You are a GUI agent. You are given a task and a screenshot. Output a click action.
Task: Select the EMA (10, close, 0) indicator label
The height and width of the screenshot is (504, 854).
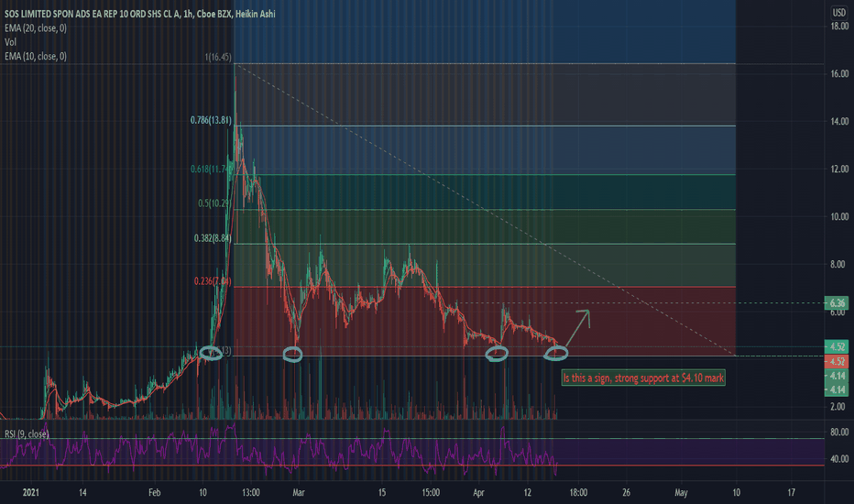coord(36,56)
